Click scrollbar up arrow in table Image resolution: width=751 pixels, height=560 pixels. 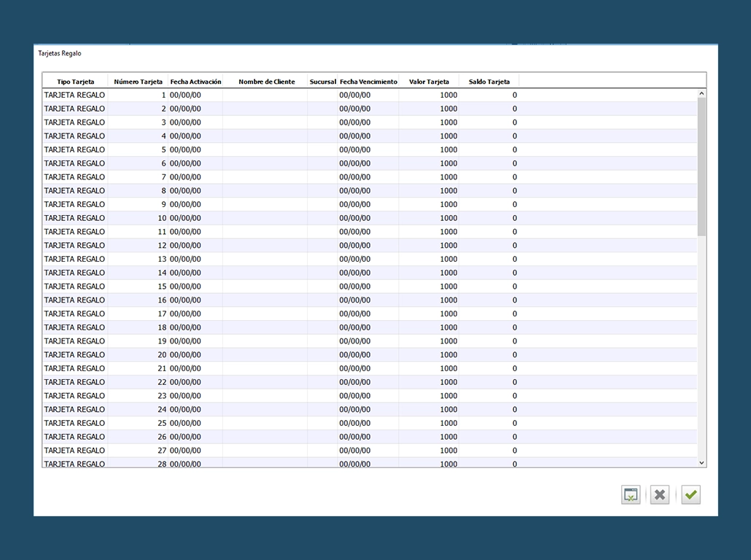tap(701, 94)
